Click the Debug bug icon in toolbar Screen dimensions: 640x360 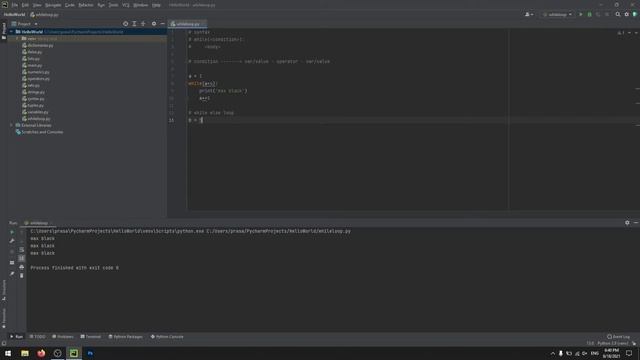[589, 15]
